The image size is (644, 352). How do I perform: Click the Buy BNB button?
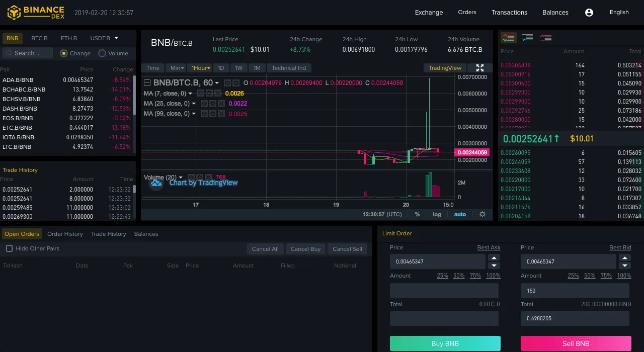click(x=445, y=343)
